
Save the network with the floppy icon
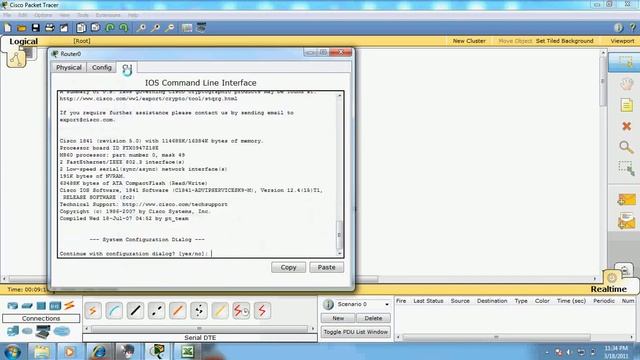36,28
